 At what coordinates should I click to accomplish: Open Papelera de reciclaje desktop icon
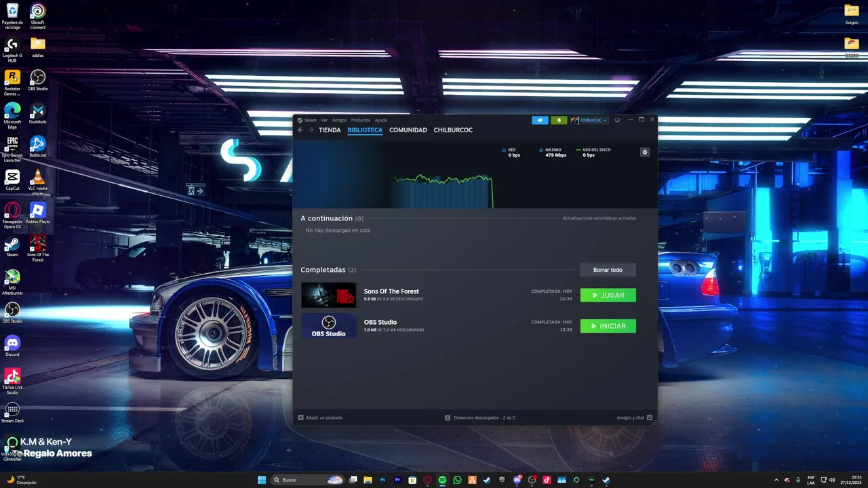[12, 16]
